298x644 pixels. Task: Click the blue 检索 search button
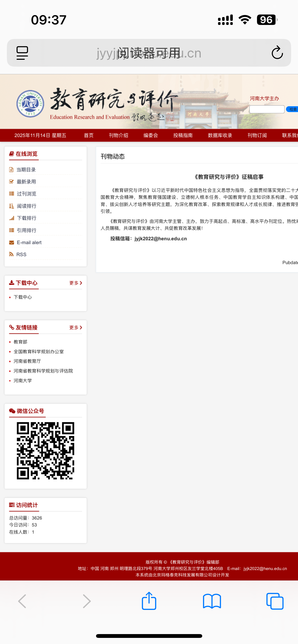(292, 109)
